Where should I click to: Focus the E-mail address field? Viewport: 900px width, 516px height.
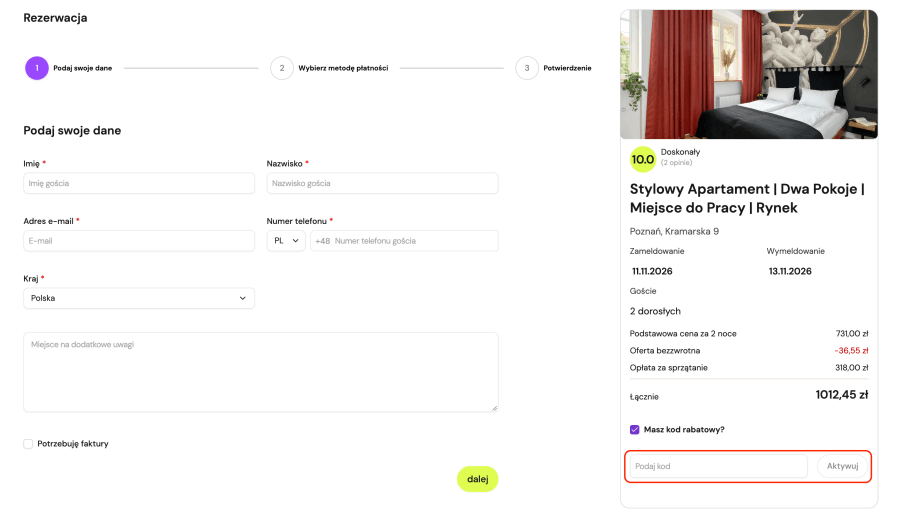tap(139, 241)
